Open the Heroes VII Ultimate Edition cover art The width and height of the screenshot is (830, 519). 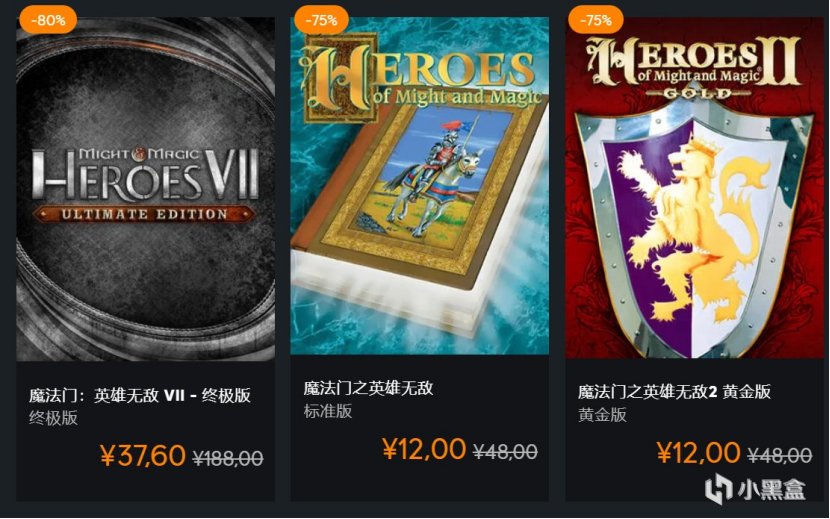point(146,189)
